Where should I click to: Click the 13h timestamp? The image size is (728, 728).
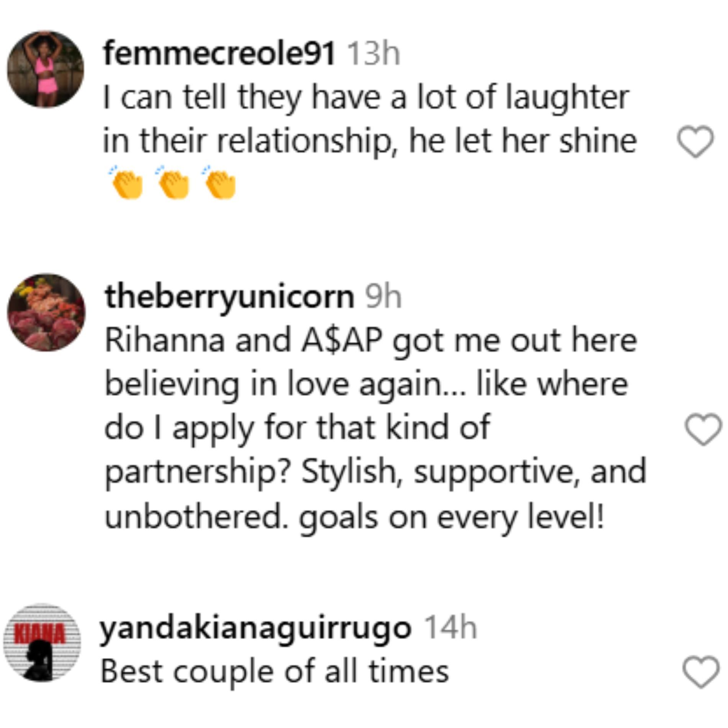tap(373, 54)
